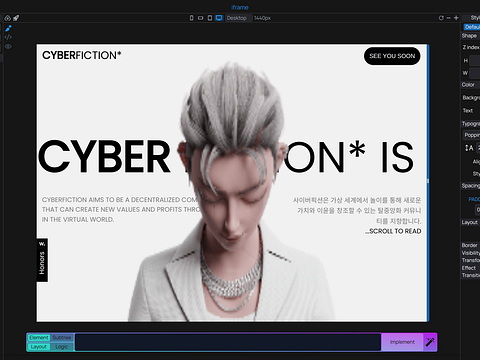The width and height of the screenshot is (480, 360).
Task: Click the magic wand icon beside Implement
Action: pyautogui.click(x=430, y=342)
